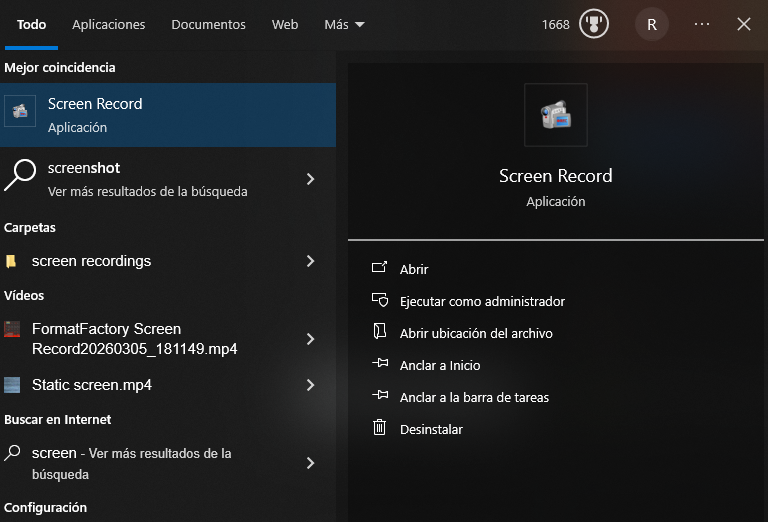768x522 pixels.
Task: Select the Screen Record best match result
Action: click(x=168, y=115)
